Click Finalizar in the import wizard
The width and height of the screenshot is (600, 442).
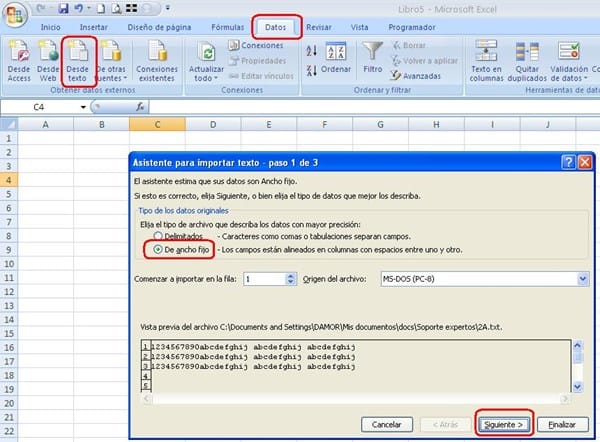(x=562, y=424)
